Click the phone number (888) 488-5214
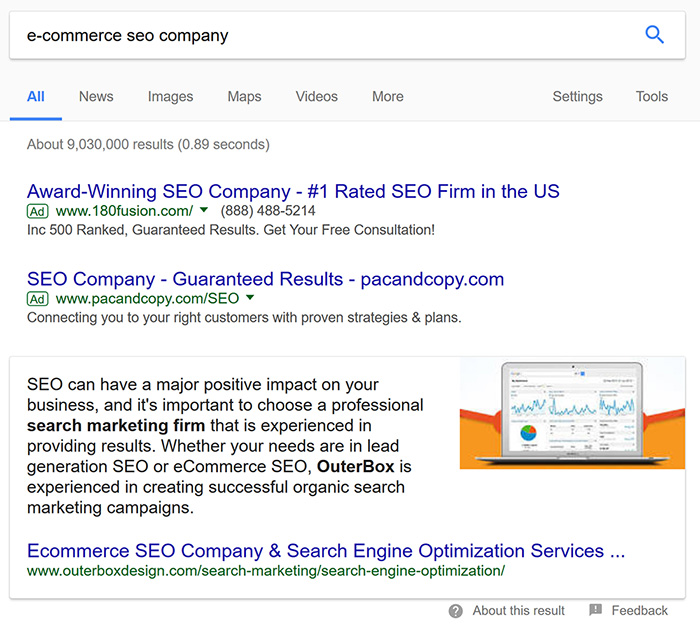 [x=268, y=211]
